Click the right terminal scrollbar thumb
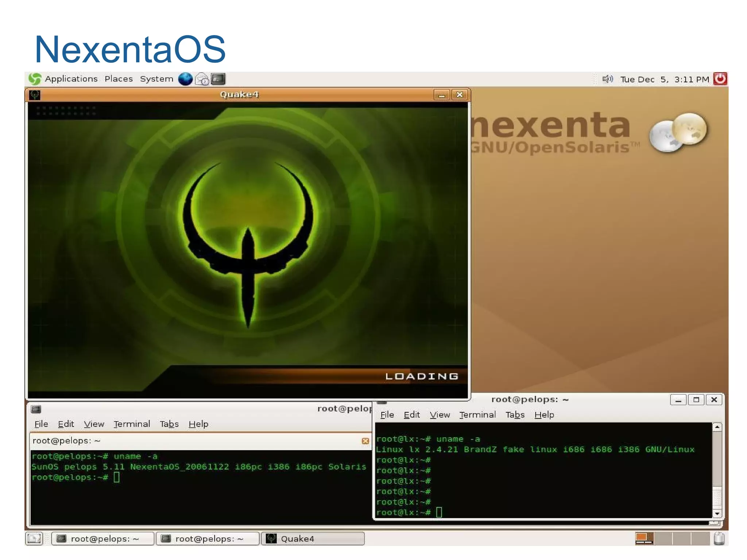Image resolution: width=747 pixels, height=560 pixels. tap(717, 498)
